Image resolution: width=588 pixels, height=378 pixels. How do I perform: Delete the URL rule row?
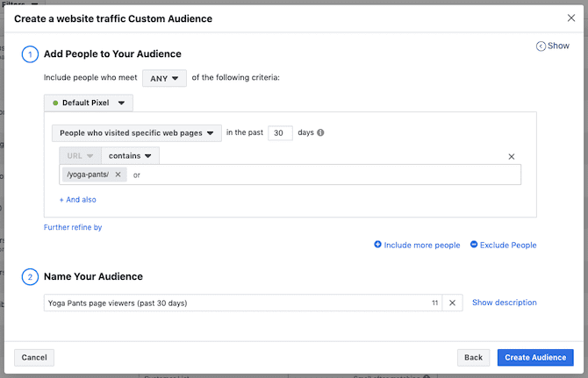point(512,157)
